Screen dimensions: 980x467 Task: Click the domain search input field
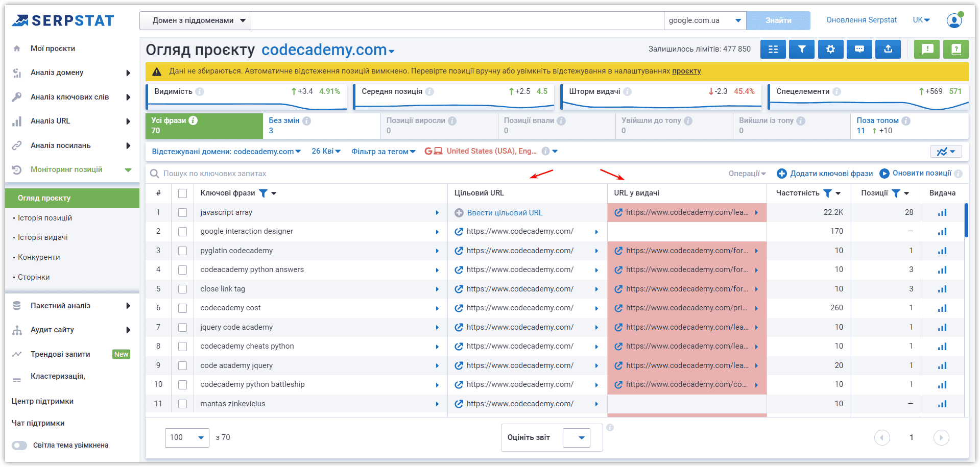(x=458, y=20)
